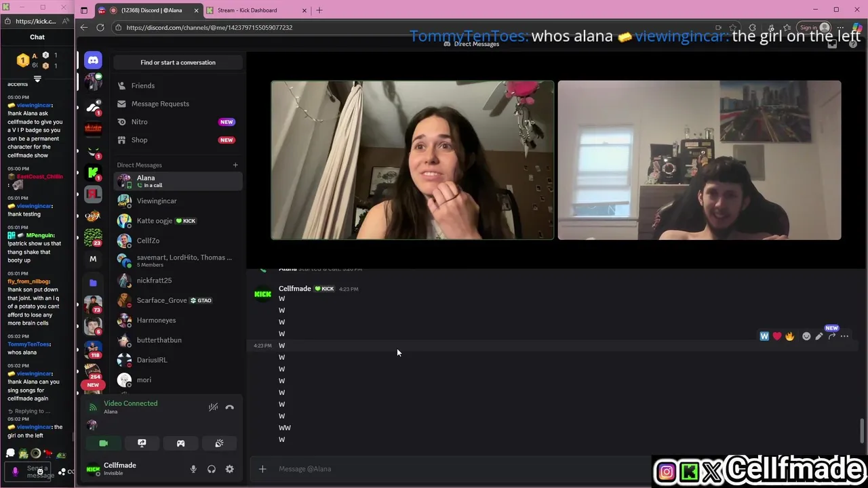React with the fire emoji

coord(790,336)
